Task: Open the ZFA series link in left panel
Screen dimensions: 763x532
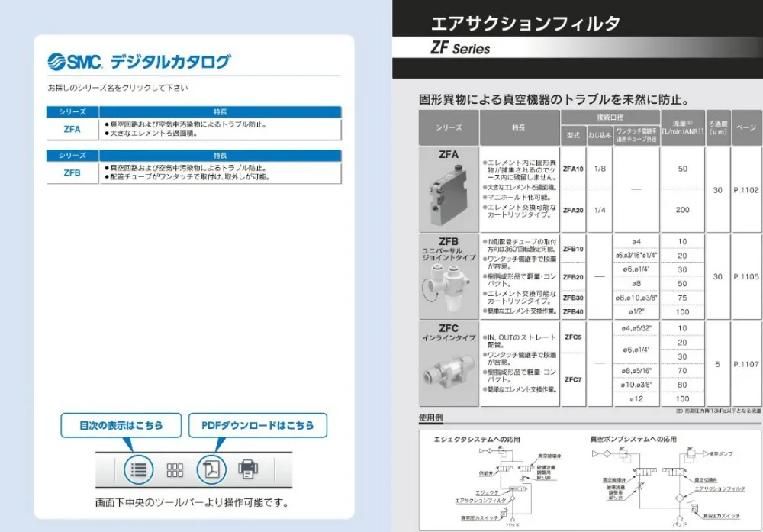Action: pos(72,130)
